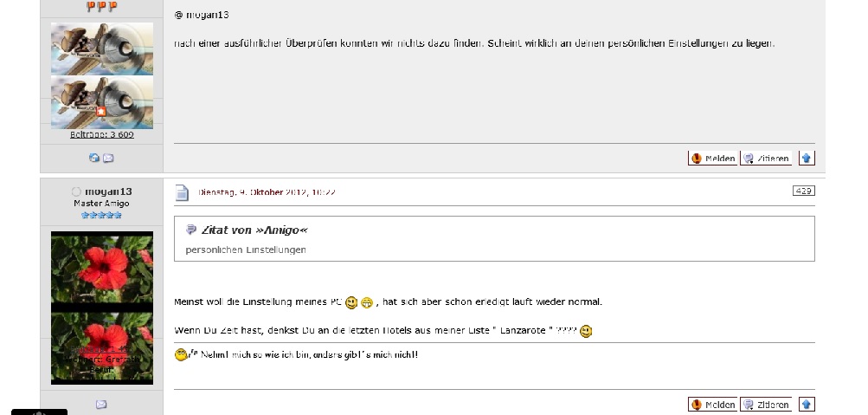Click the post document icon beside the date
This screenshot has height=415, width=868.
click(182, 192)
